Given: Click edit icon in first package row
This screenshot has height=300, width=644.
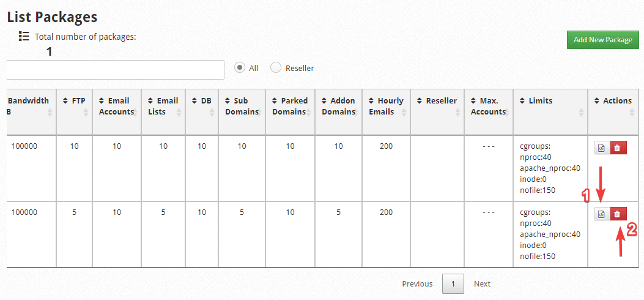Looking at the screenshot, I should coord(601,148).
